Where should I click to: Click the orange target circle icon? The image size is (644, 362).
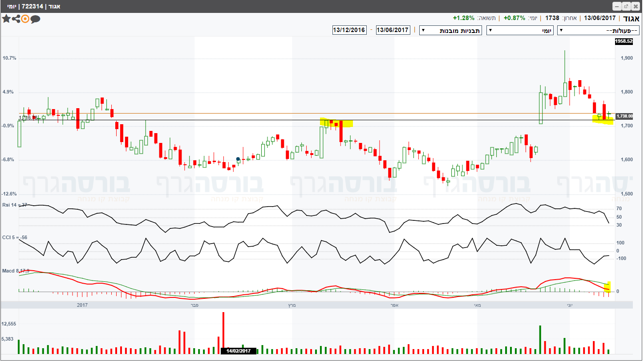(25, 19)
